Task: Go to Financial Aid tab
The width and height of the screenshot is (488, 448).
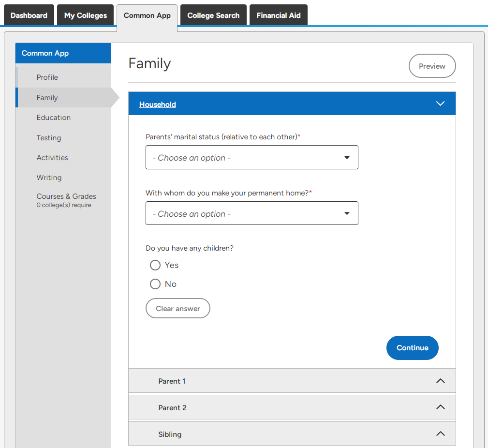Action: [x=279, y=15]
